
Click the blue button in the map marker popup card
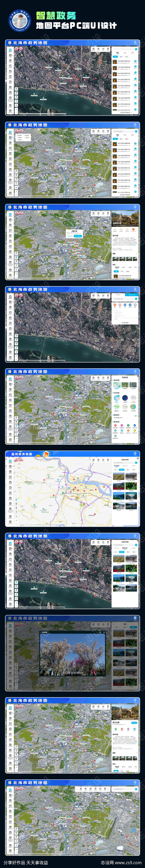78,236
